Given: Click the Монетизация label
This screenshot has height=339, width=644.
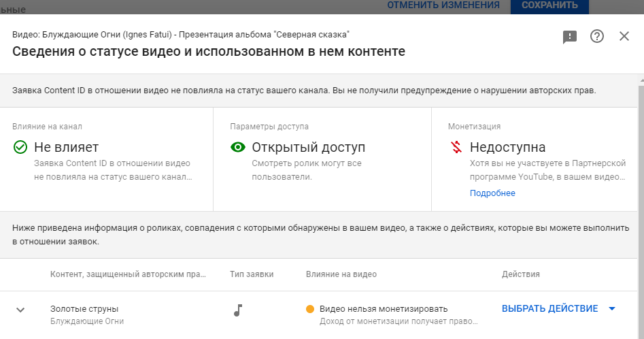Looking at the screenshot, I should [475, 127].
